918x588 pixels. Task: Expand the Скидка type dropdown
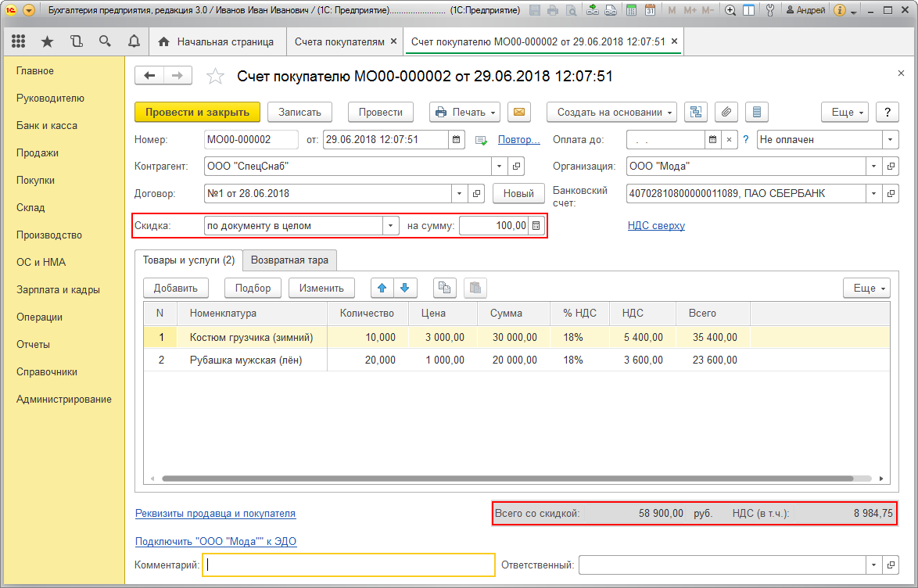coord(390,226)
